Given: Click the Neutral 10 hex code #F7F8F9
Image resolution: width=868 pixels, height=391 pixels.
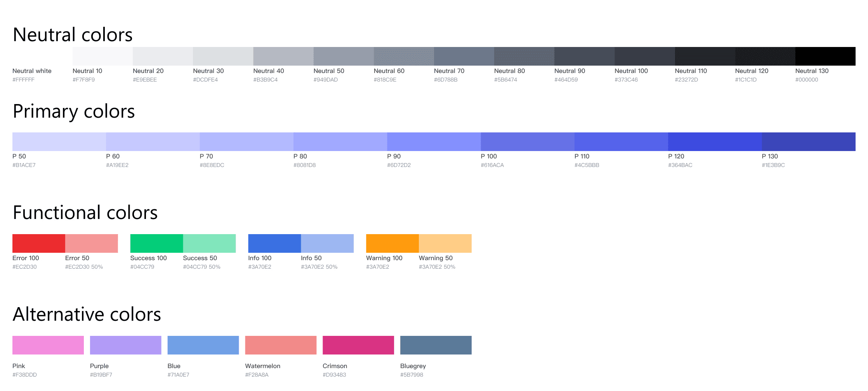Looking at the screenshot, I should click(x=84, y=80).
